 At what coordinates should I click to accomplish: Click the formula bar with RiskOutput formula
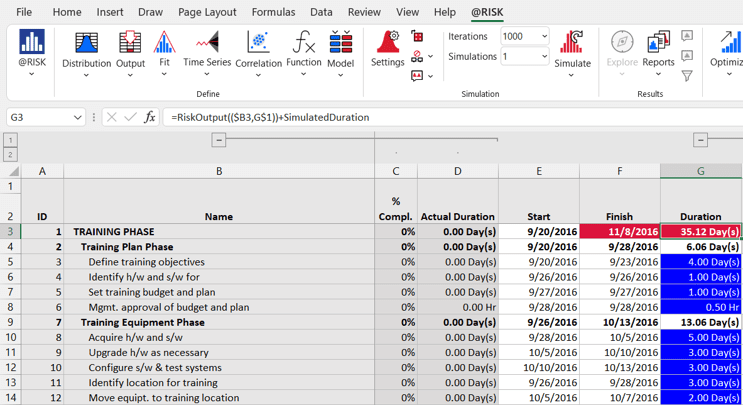click(450, 117)
